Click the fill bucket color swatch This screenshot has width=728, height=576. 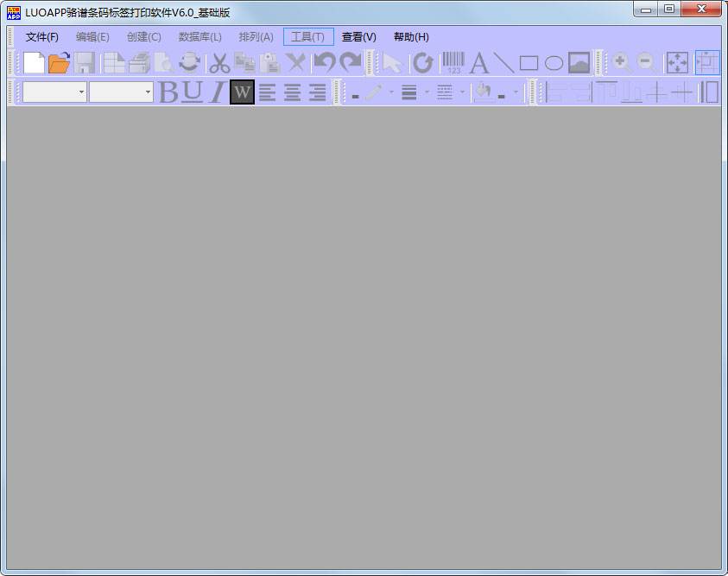[x=483, y=92]
